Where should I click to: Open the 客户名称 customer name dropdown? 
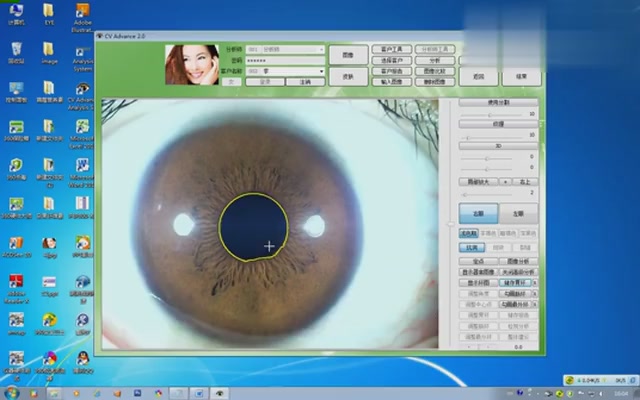(x=321, y=71)
